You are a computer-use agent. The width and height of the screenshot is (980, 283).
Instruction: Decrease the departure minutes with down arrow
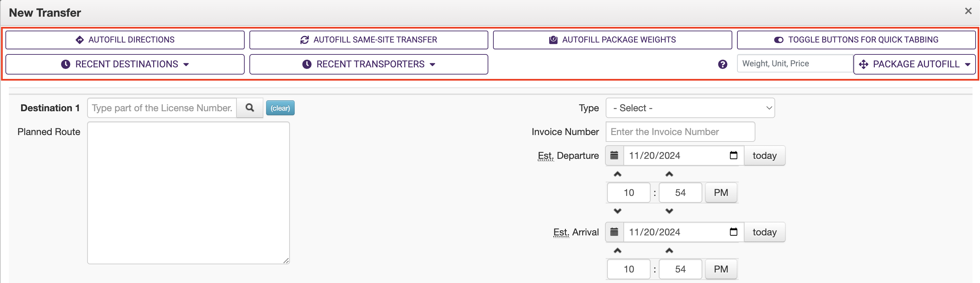(669, 211)
